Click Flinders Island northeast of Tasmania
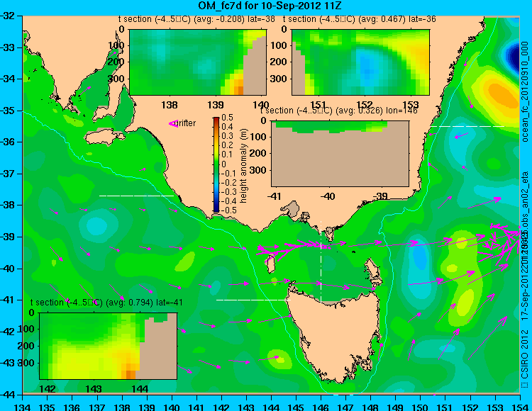Viewport: 532px width, 411px height. click(x=372, y=269)
